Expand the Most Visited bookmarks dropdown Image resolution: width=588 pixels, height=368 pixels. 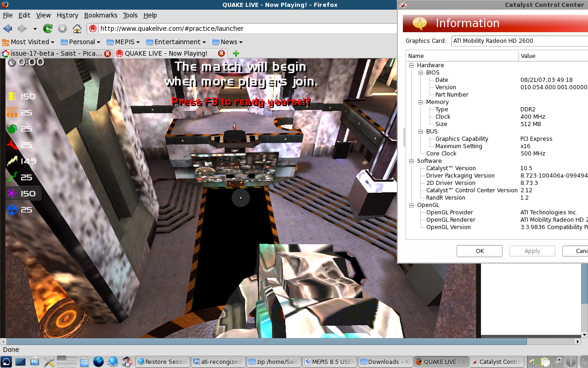29,42
